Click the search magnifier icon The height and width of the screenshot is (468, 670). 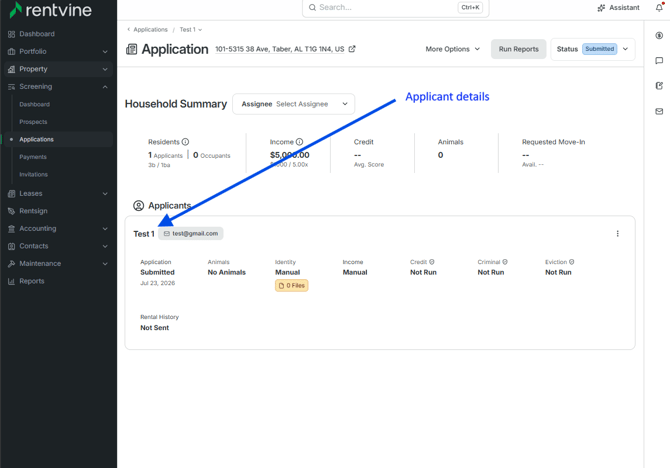[312, 7]
